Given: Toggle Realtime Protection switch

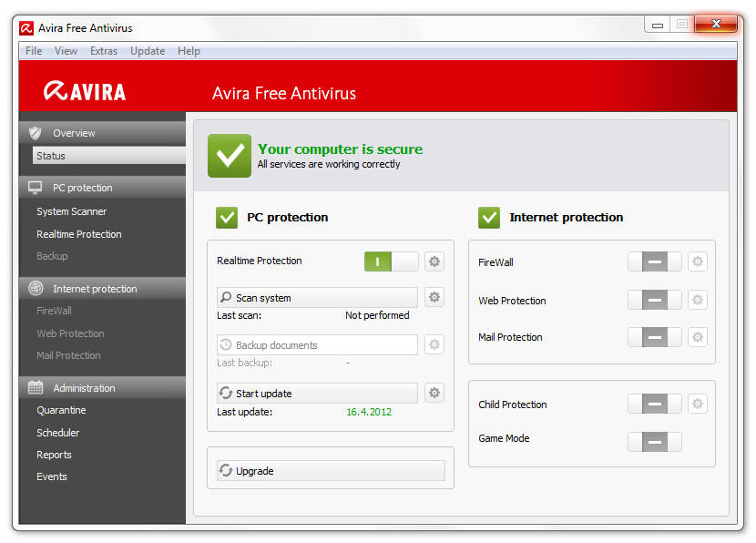Looking at the screenshot, I should click(x=391, y=261).
